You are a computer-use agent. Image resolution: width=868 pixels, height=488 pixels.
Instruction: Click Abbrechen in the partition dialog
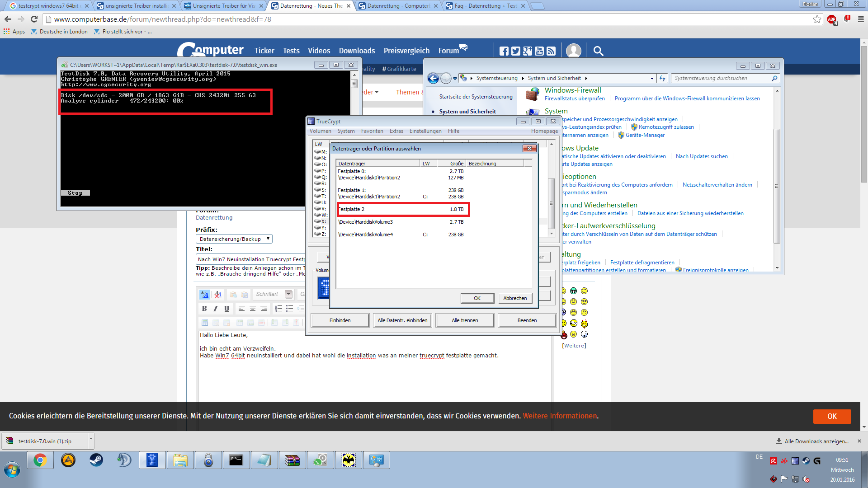515,298
